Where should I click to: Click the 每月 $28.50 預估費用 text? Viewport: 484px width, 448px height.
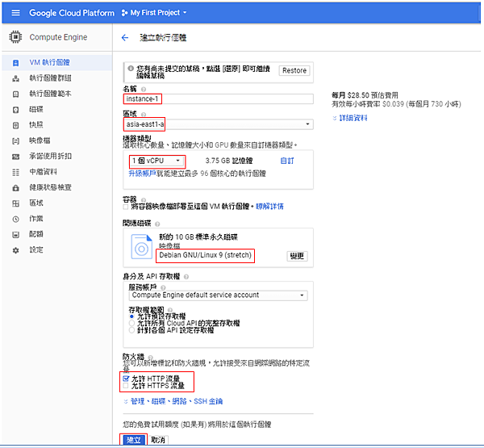coord(365,95)
